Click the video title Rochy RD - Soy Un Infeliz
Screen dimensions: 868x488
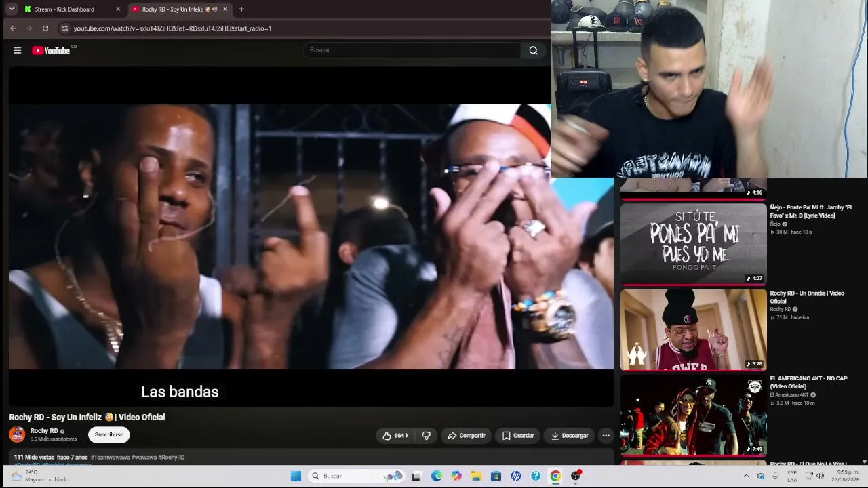point(87,418)
